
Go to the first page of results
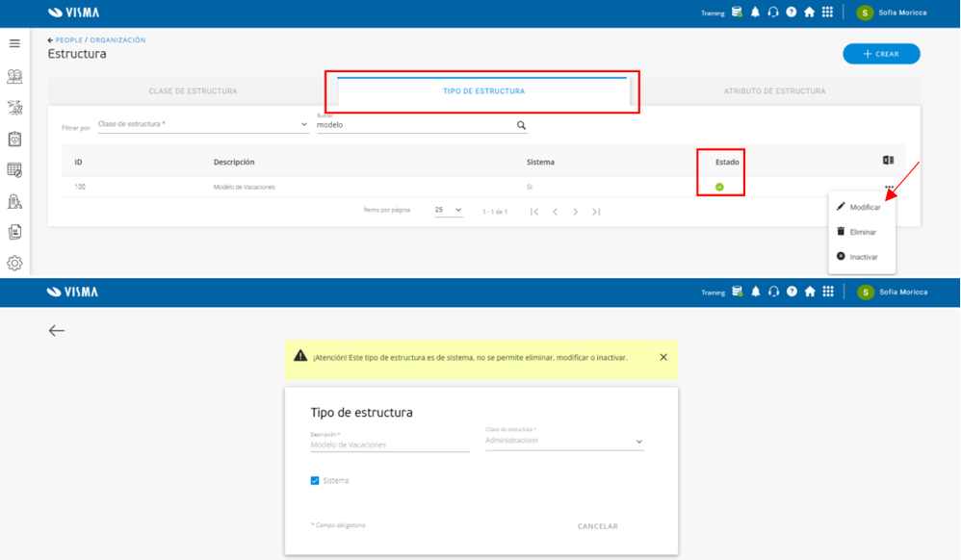pyautogui.click(x=534, y=212)
